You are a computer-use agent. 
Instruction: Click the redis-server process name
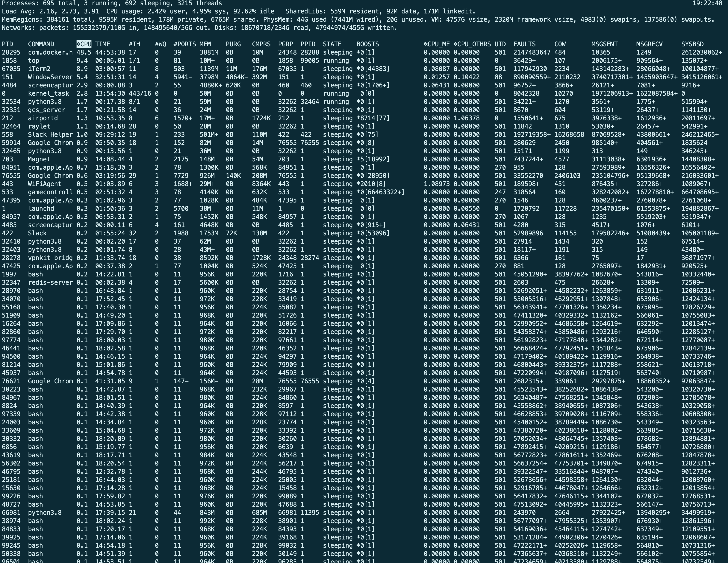(50, 282)
